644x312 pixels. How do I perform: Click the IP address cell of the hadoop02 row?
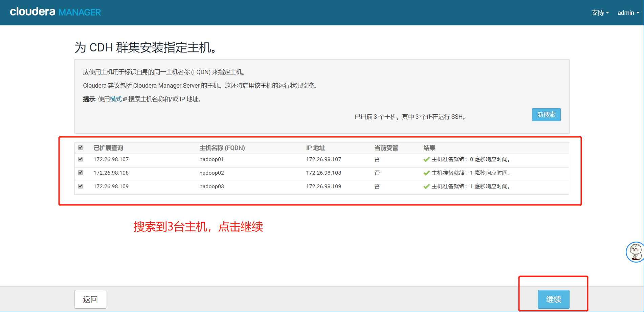[x=324, y=173]
